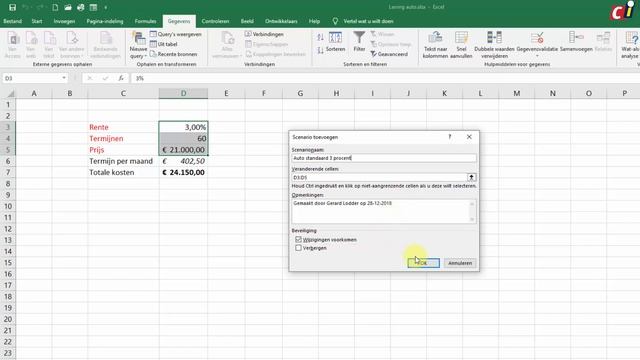The height and width of the screenshot is (360, 640).
Task: Switch to the Invoegen tab
Action: (x=64, y=21)
